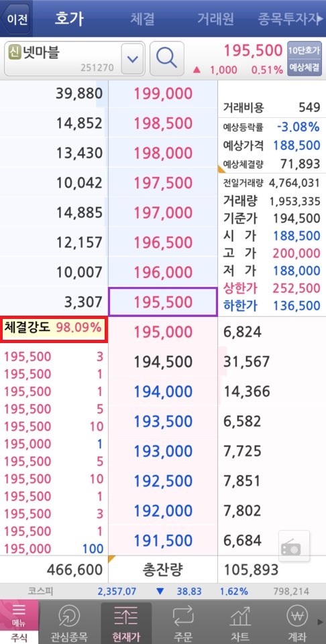The image size is (326, 644).
Task: Go back with the 이전 button
Action: [x=17, y=19]
